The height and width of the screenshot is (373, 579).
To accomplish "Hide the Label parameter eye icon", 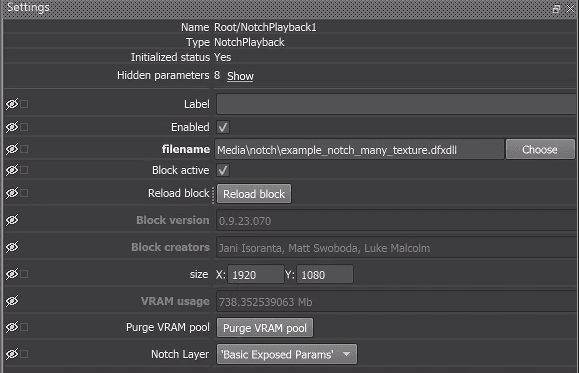I will (12, 104).
